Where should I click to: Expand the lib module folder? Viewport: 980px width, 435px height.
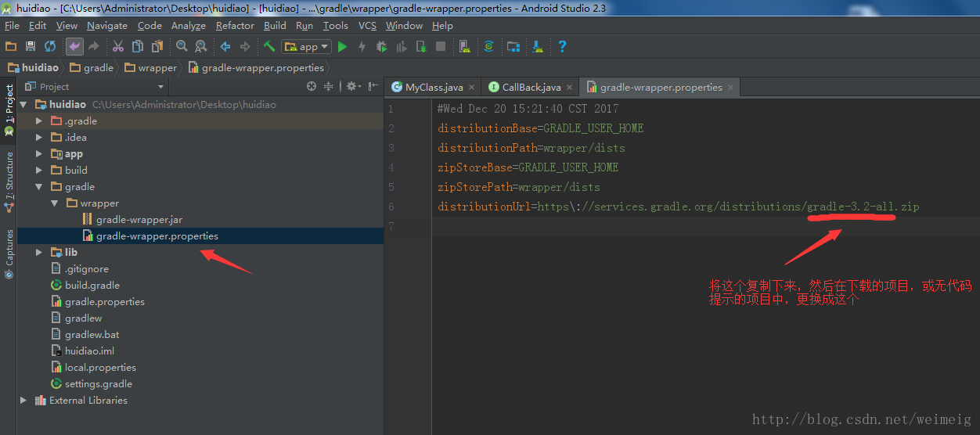pos(39,252)
